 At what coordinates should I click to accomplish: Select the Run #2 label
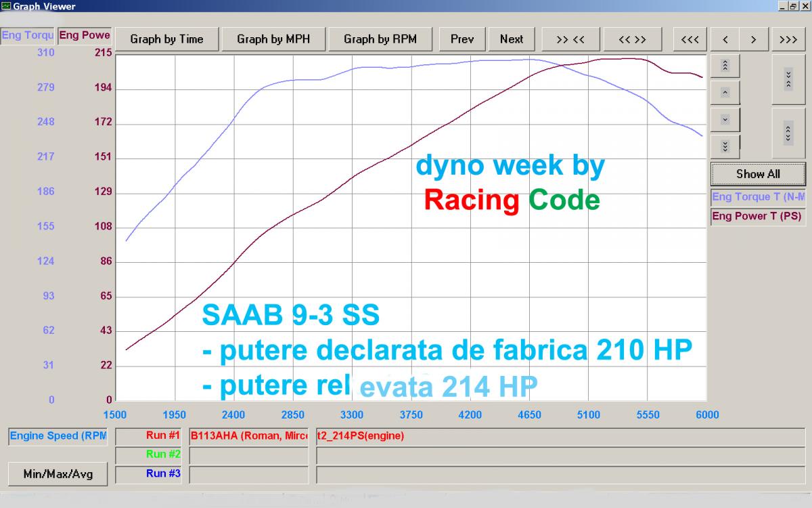point(150,455)
